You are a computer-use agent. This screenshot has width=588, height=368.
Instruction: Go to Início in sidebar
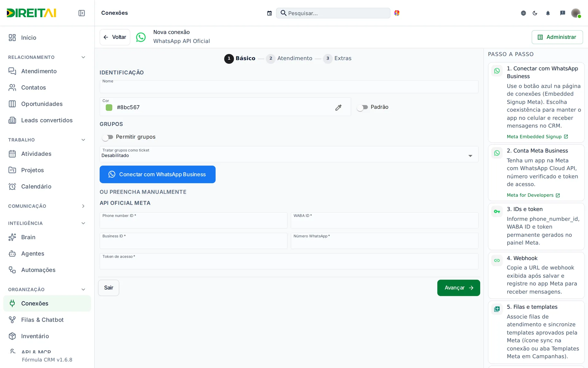point(47,37)
